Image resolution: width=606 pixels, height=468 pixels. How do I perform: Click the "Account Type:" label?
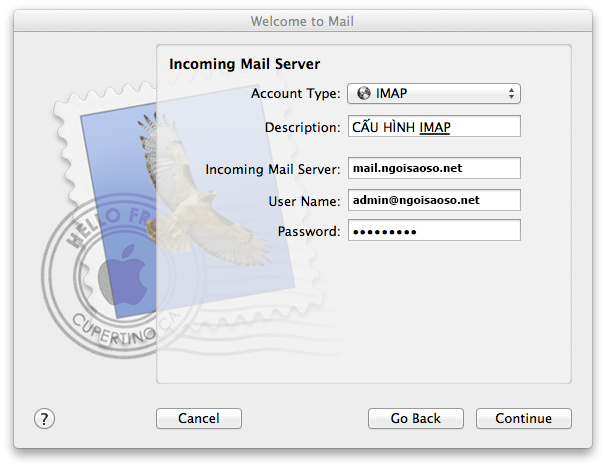pyautogui.click(x=296, y=94)
